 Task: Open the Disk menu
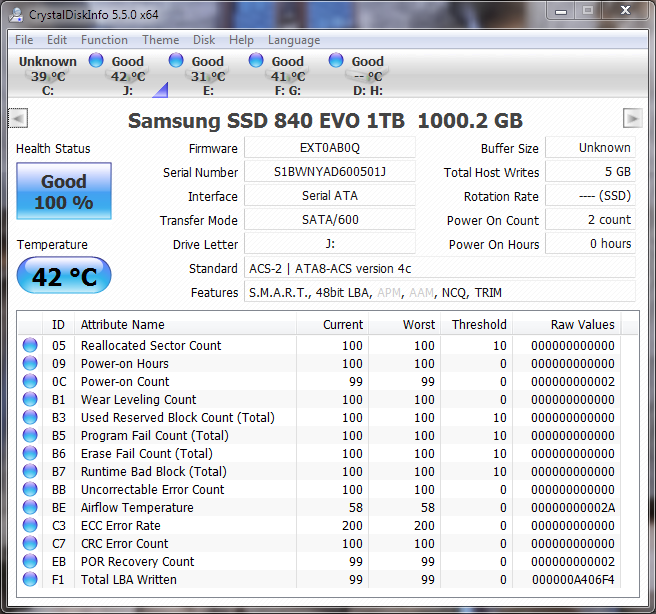click(x=204, y=40)
